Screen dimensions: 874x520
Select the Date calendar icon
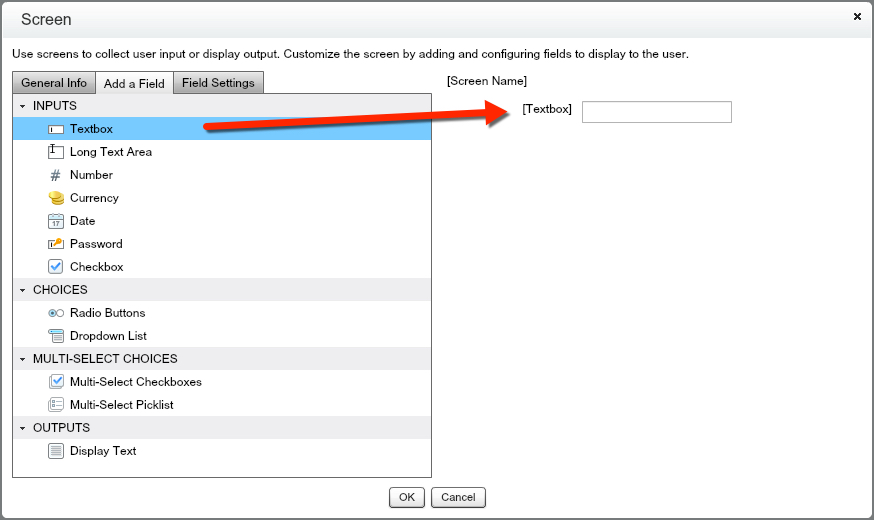[56, 221]
